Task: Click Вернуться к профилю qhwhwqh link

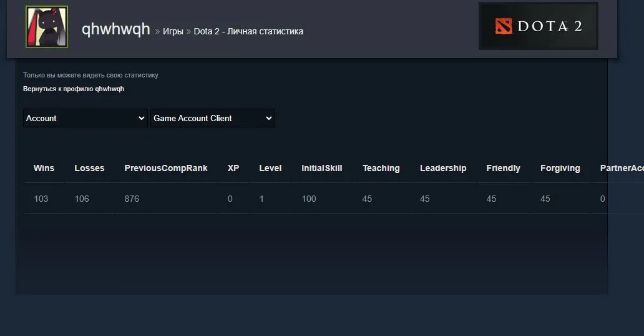Action: [74, 89]
